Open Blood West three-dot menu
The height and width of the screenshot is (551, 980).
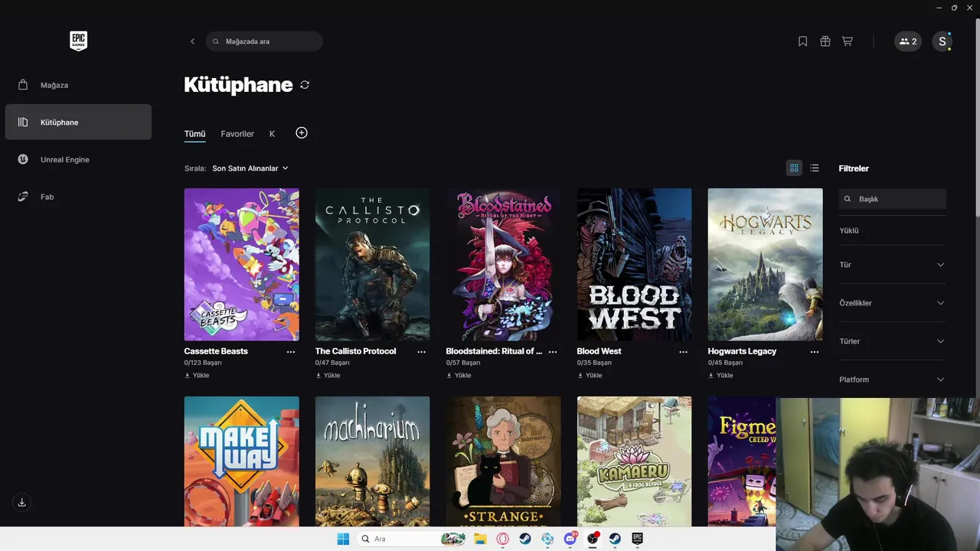tap(684, 352)
